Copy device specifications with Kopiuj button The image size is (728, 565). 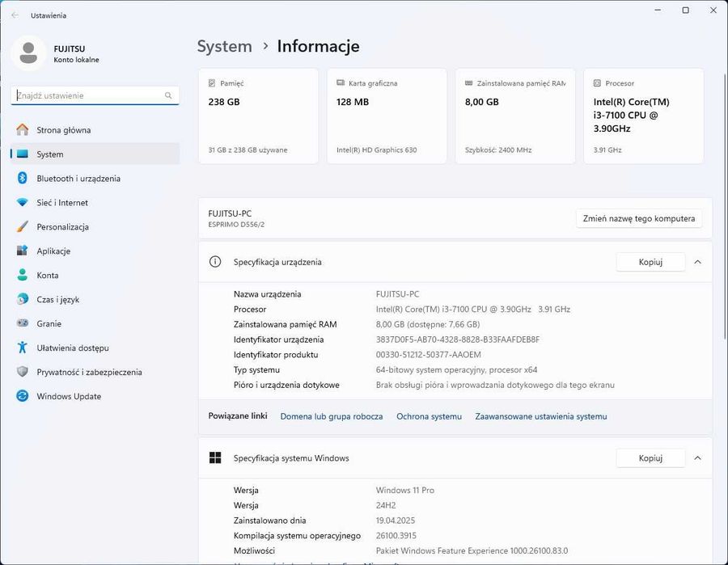(650, 262)
